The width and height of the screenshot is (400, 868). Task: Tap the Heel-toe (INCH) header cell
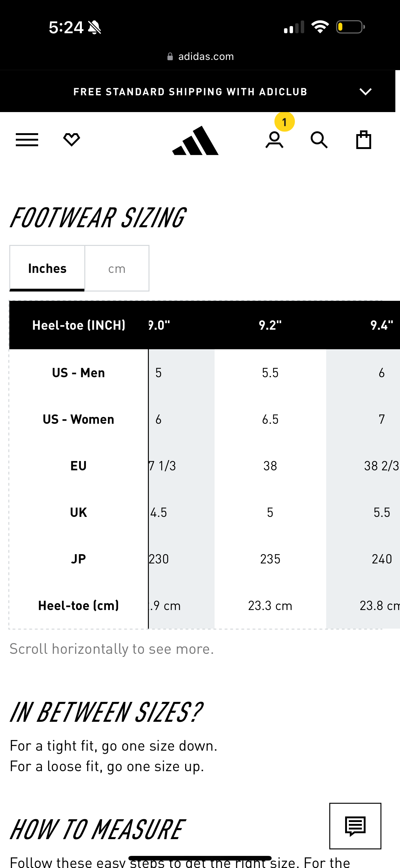[78, 325]
